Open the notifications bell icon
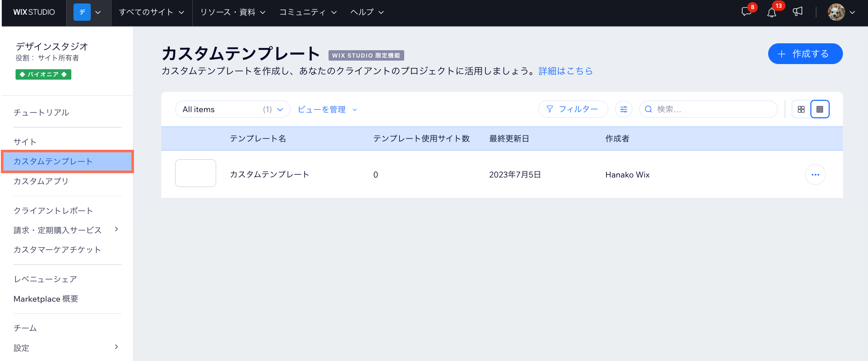 (x=772, y=12)
